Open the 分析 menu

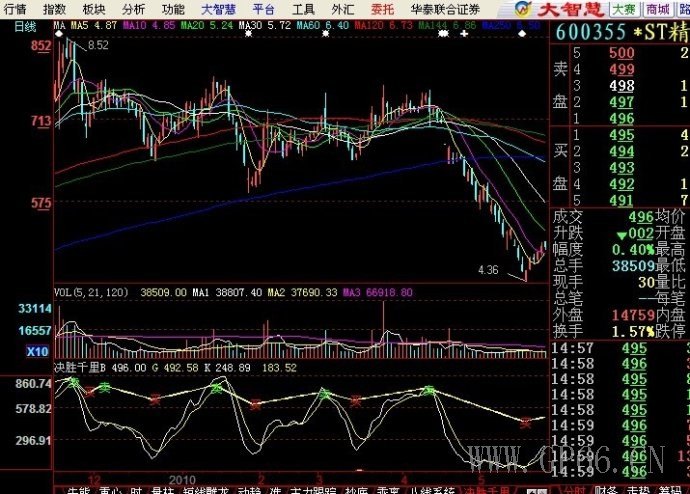pos(133,8)
